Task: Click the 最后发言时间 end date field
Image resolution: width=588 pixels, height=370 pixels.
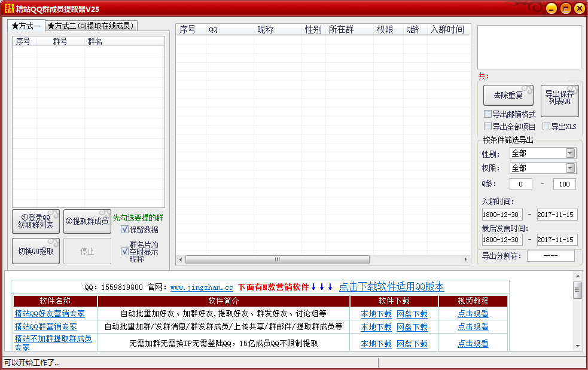Action: tap(557, 240)
